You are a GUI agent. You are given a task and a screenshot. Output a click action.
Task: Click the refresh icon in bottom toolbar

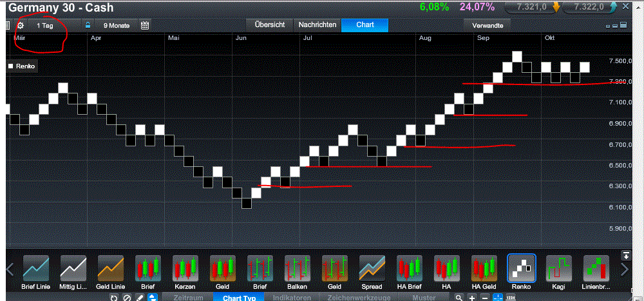(x=115, y=298)
